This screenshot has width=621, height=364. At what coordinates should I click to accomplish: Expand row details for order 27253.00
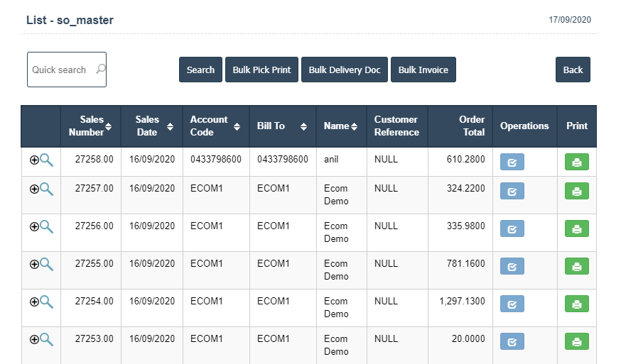(34, 339)
